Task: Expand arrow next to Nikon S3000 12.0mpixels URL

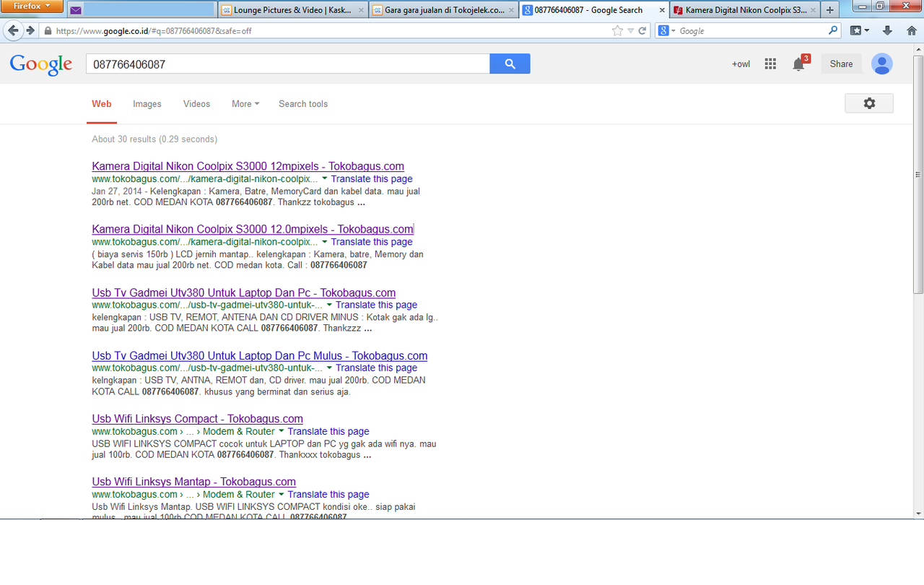Action: (x=325, y=242)
